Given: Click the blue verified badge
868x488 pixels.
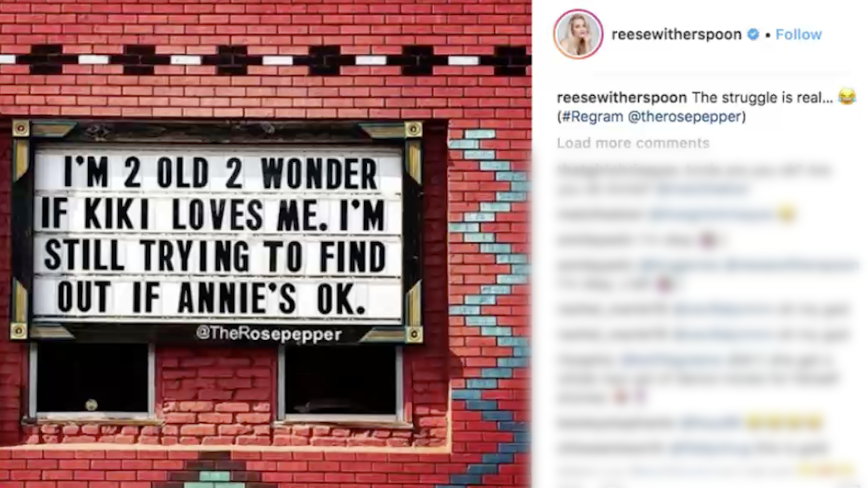Looking at the screenshot, I should tap(753, 35).
